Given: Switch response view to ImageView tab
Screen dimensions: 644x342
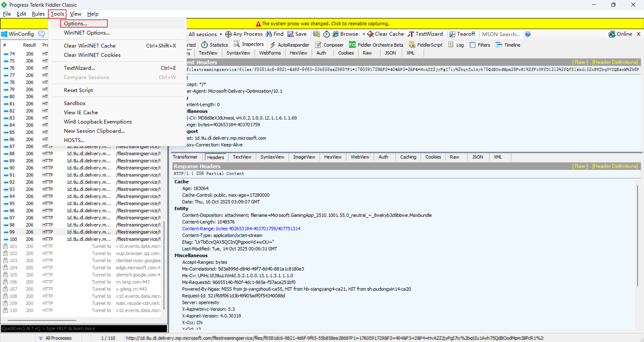Looking at the screenshot, I should coord(304,157).
